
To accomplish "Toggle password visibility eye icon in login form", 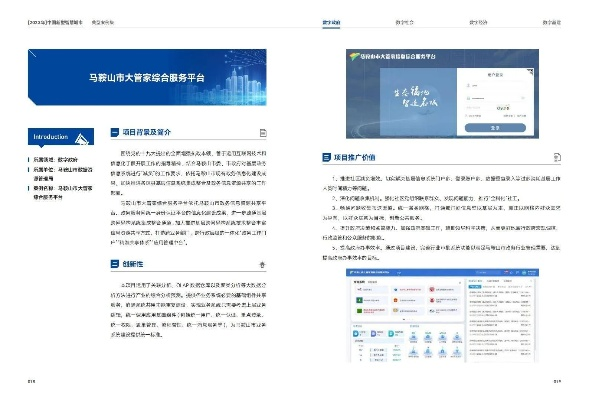I will (x=522, y=98).
